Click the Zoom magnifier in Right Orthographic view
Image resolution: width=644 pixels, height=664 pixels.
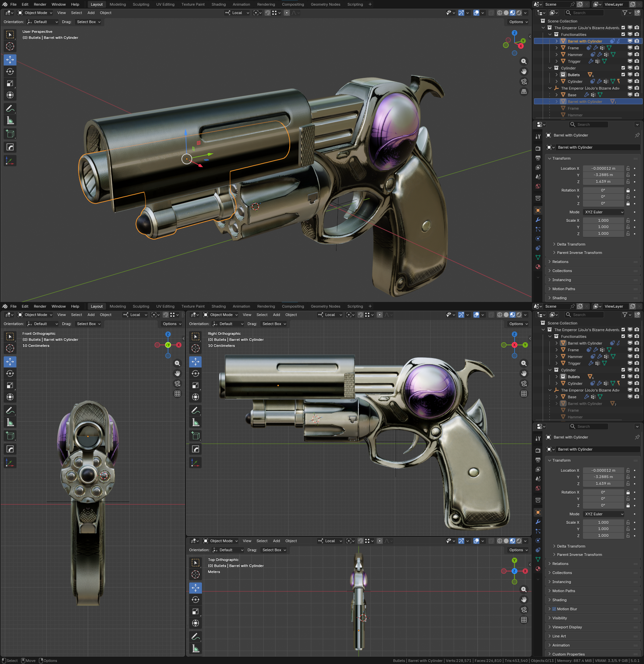(524, 363)
